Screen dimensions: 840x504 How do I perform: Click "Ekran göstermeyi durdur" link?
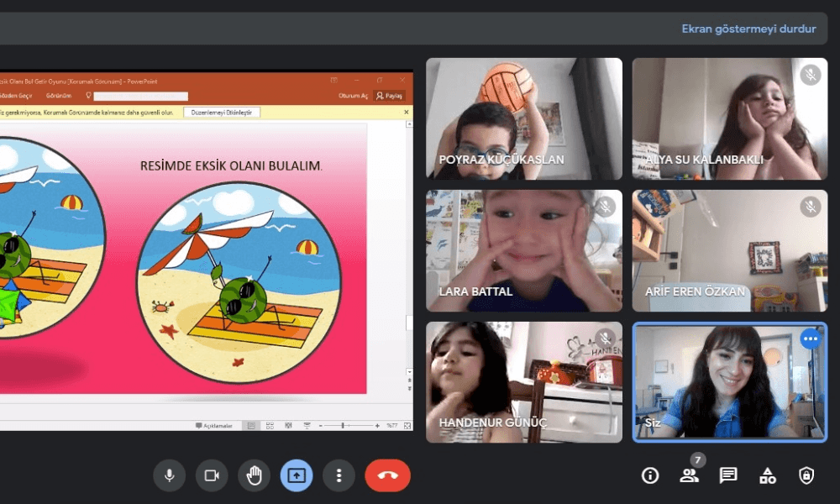(748, 29)
